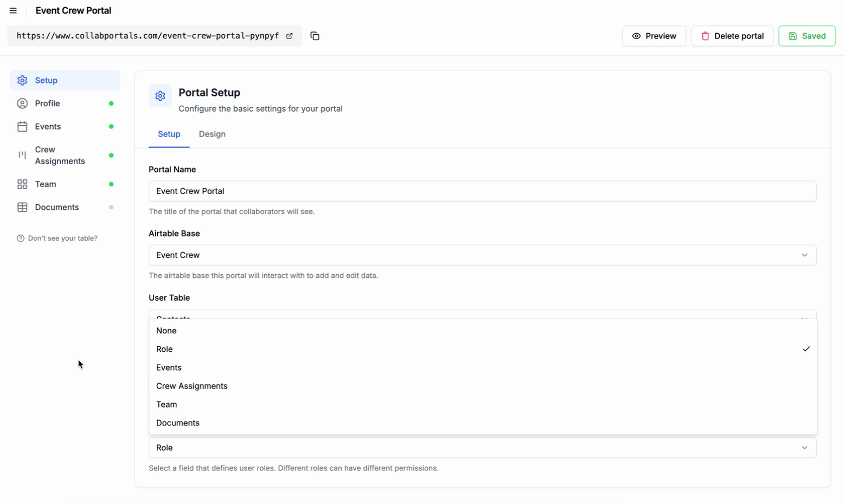
Task: Click the Portal Name input field
Action: (x=482, y=191)
